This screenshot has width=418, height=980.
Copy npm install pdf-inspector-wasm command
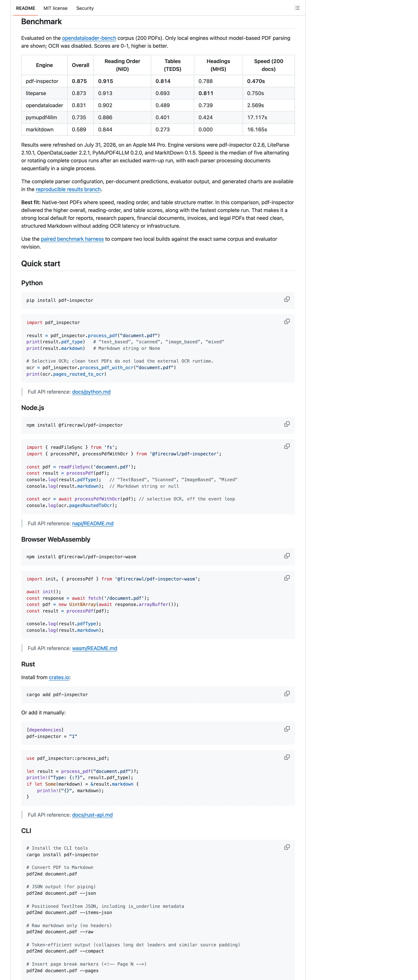pyautogui.click(x=287, y=556)
